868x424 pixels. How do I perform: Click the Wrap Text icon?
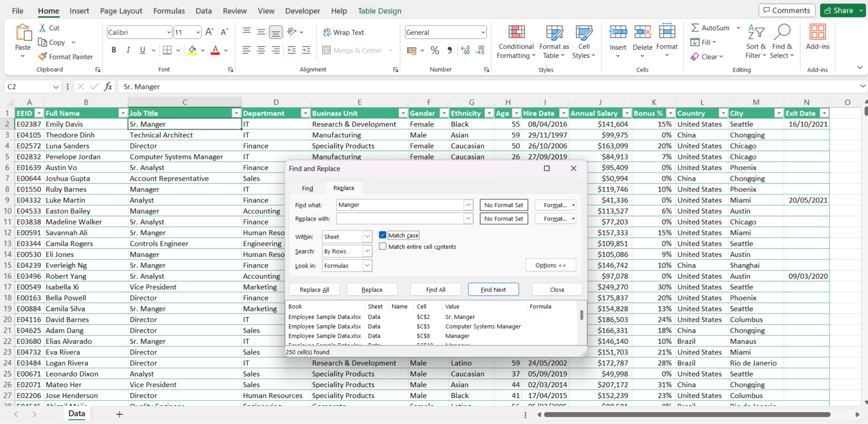click(327, 32)
